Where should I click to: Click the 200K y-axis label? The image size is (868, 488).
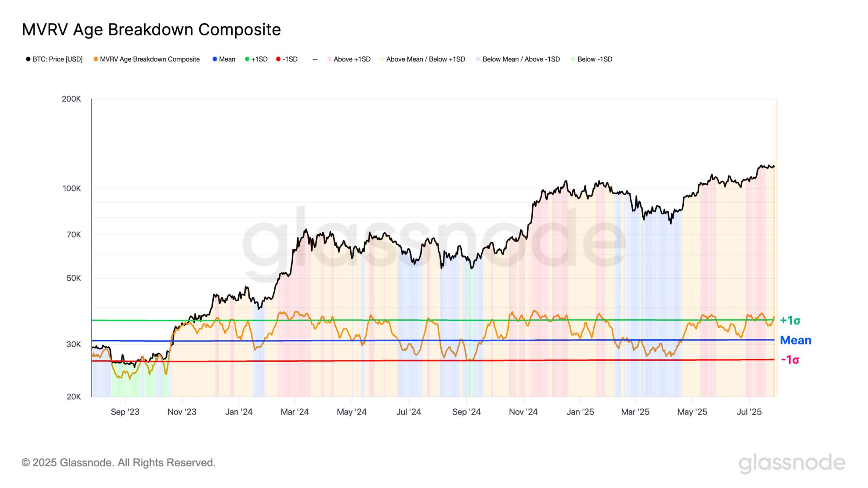coord(72,99)
